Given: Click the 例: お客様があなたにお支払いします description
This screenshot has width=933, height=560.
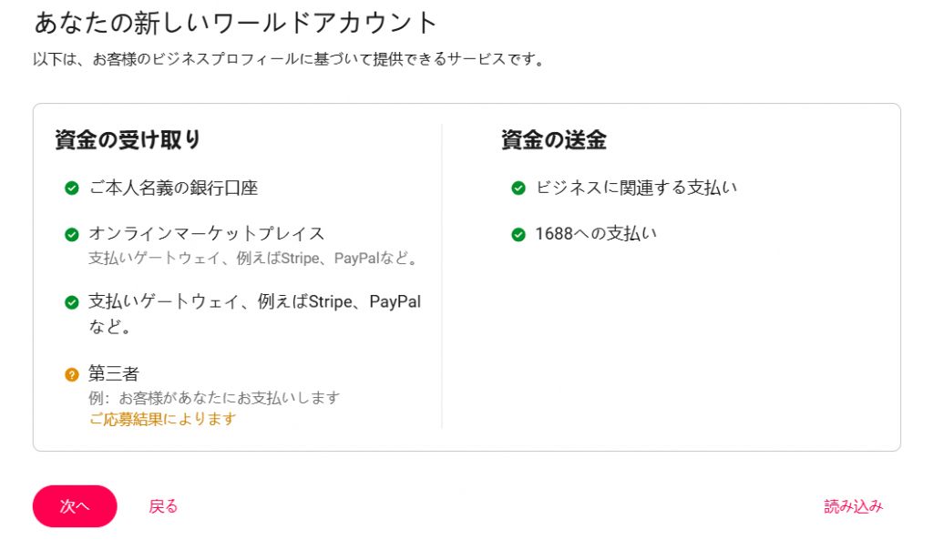Looking at the screenshot, I should [214, 398].
